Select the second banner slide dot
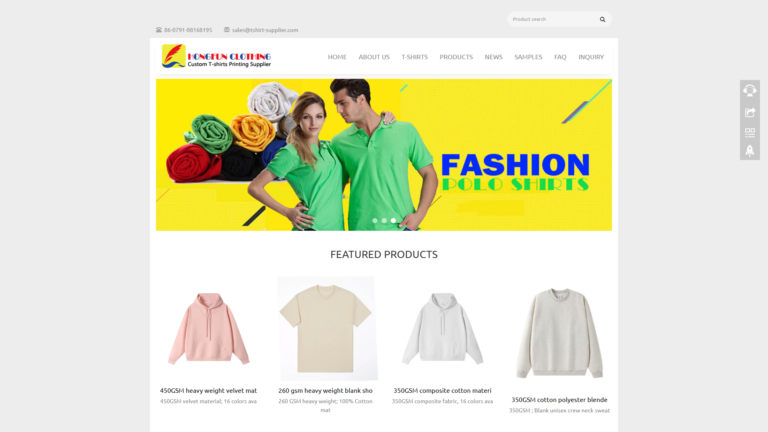The image size is (768, 432). pyautogui.click(x=384, y=220)
